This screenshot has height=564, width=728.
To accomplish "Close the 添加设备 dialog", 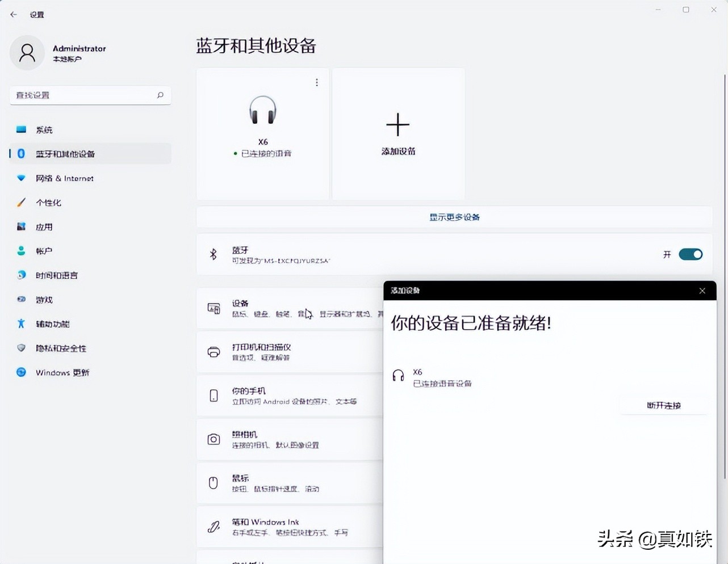I will (x=702, y=291).
